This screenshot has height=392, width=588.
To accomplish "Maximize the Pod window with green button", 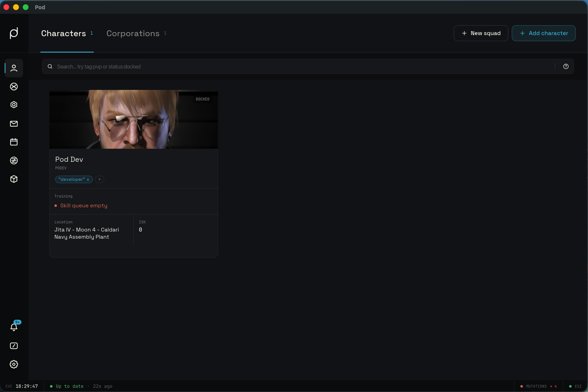I will (x=26, y=7).
